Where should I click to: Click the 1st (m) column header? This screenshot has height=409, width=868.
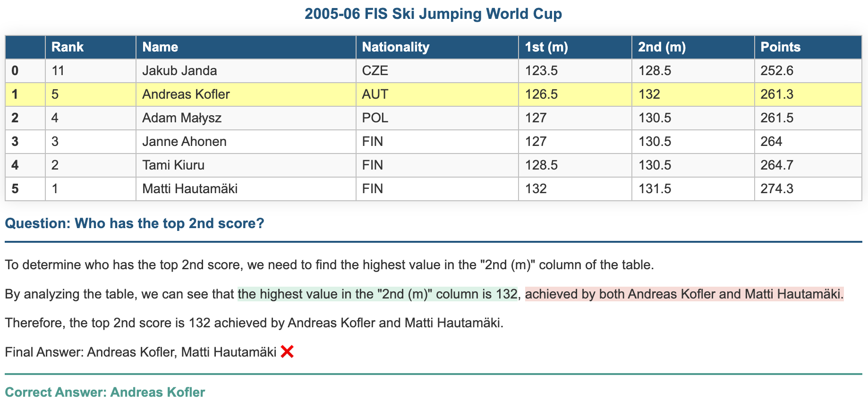point(575,47)
